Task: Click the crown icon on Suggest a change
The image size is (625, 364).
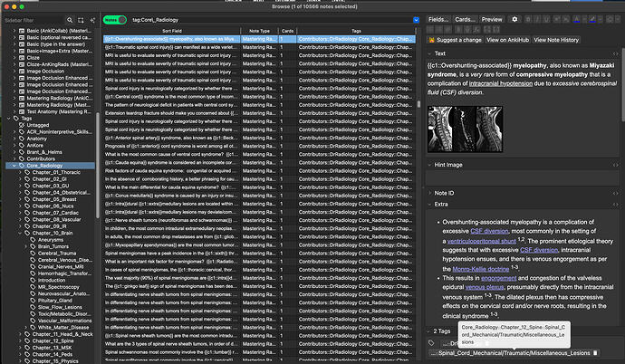Action: pos(432,40)
